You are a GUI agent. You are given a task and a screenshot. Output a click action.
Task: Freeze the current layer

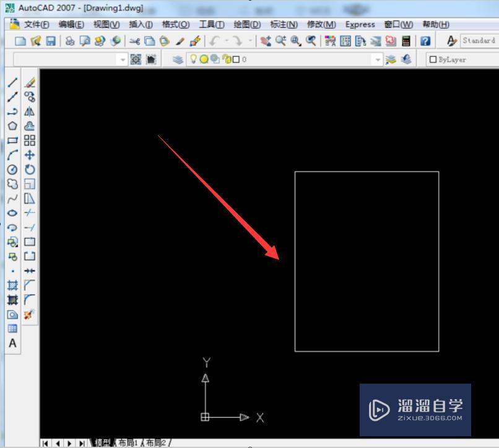tap(204, 59)
